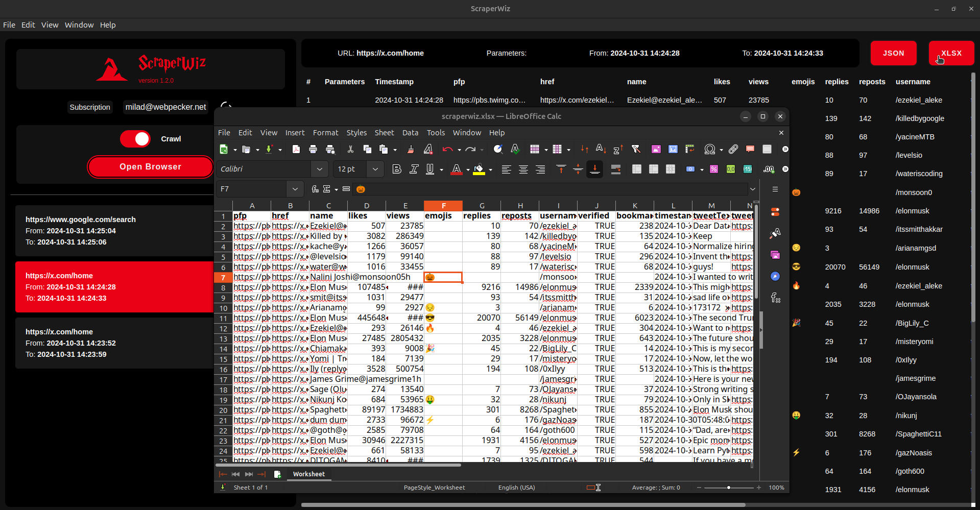Image resolution: width=980 pixels, height=510 pixels.
Task: Open the Data menu in Calc
Action: pos(410,133)
